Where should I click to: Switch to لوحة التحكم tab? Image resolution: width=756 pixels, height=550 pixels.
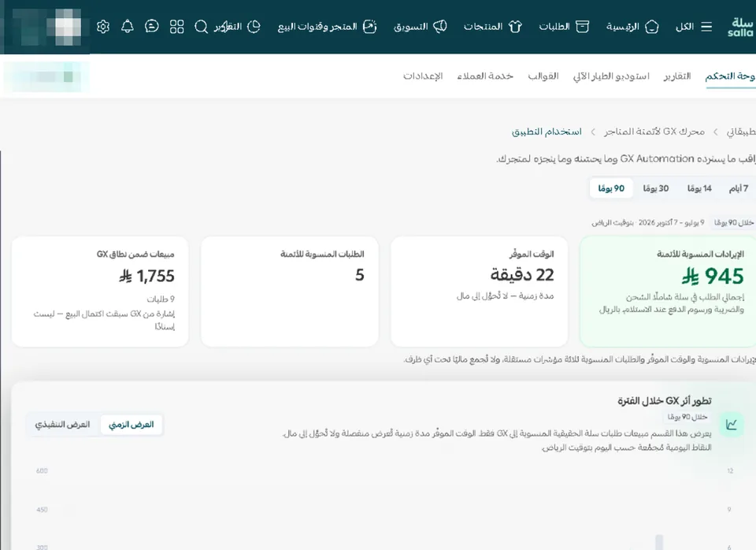pos(730,76)
